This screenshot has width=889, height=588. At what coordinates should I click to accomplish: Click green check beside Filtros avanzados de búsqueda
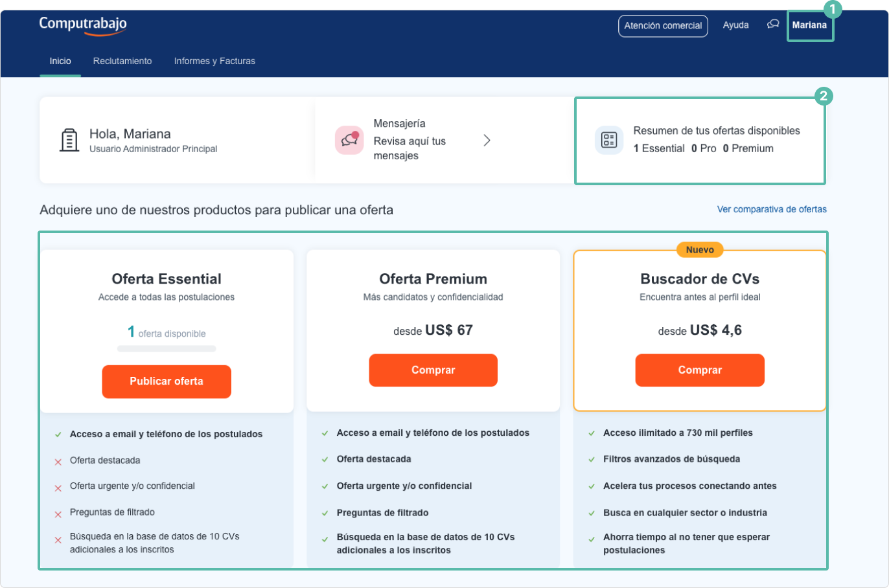592,460
